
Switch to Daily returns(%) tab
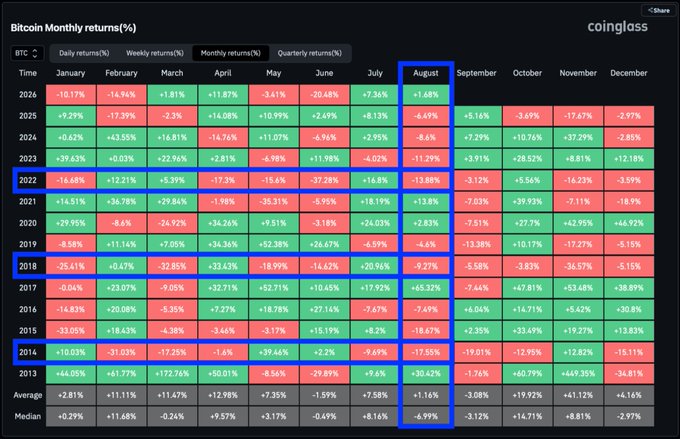click(84, 53)
